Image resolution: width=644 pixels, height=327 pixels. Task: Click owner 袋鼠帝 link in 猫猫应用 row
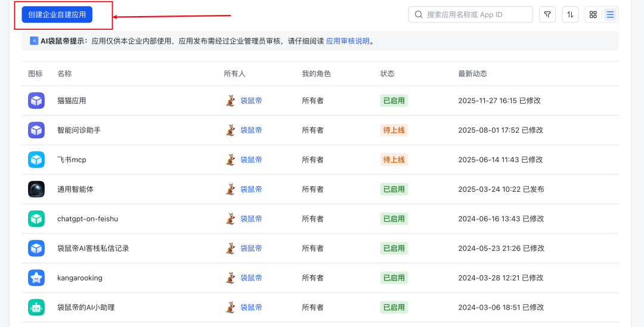click(251, 101)
